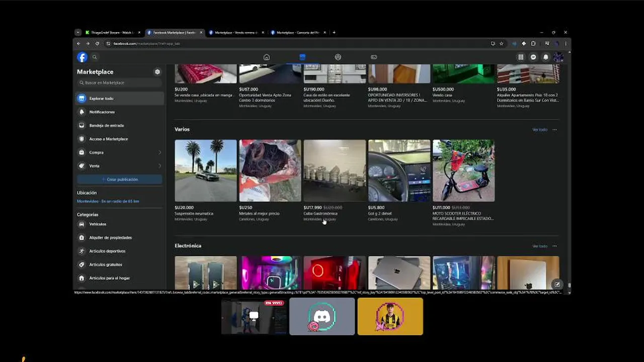
Task: Select the EN VIVO stream thumbnail
Action: click(x=254, y=317)
